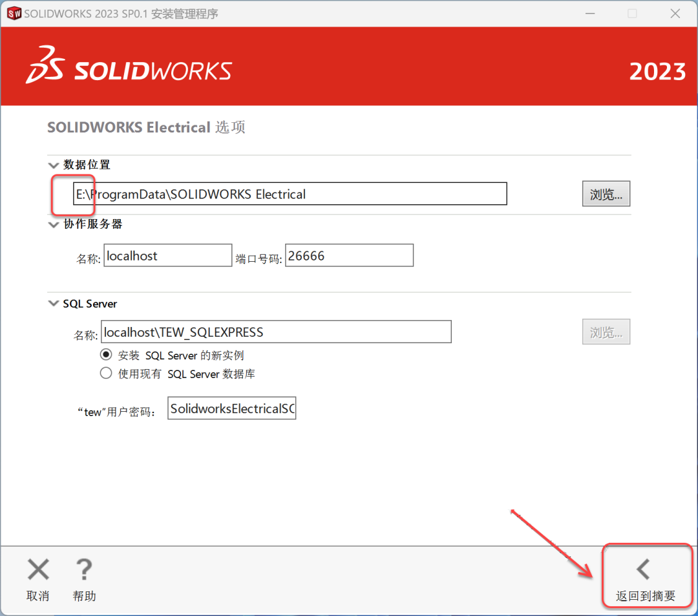Click the E:\ProgramData data location field
Viewport: 698px width, 616px height.
click(x=289, y=193)
